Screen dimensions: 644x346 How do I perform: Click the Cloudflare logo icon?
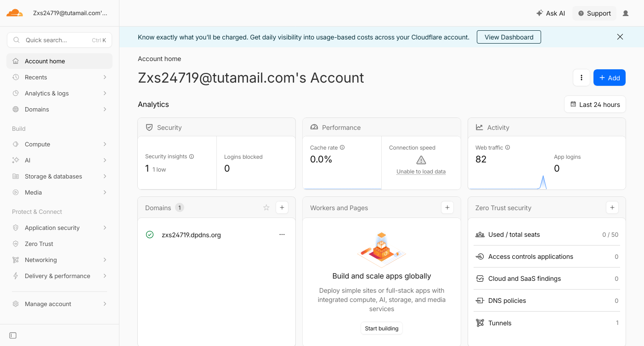coord(15,13)
